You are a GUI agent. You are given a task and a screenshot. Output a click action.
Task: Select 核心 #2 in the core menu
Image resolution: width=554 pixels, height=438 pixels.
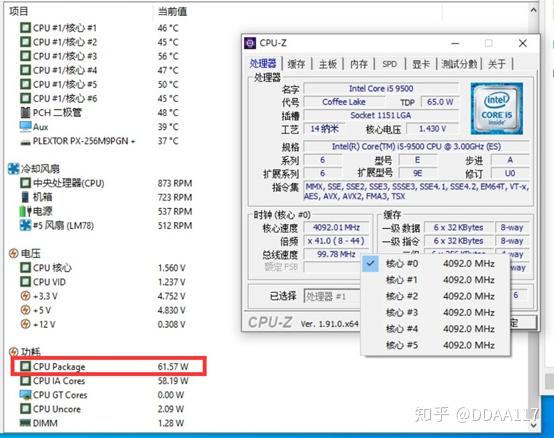coord(436,296)
